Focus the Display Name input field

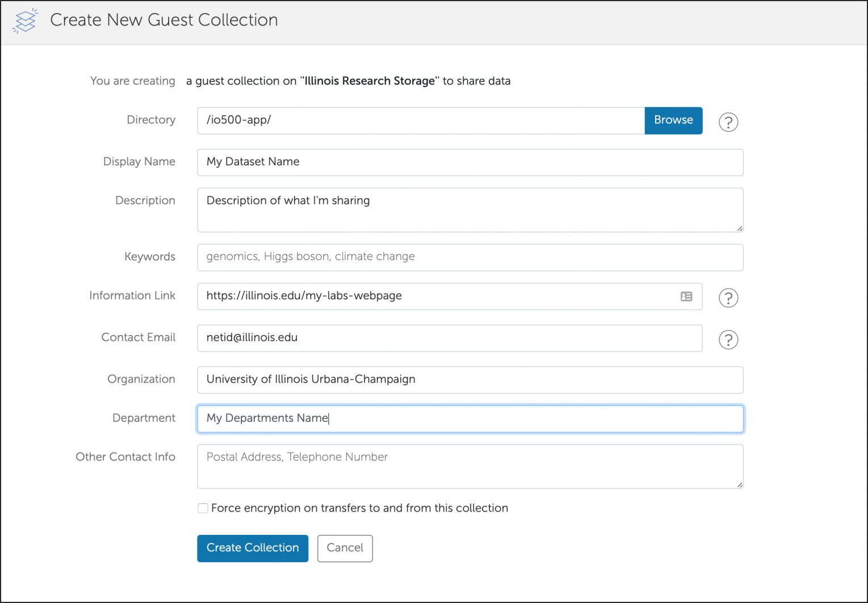(469, 162)
